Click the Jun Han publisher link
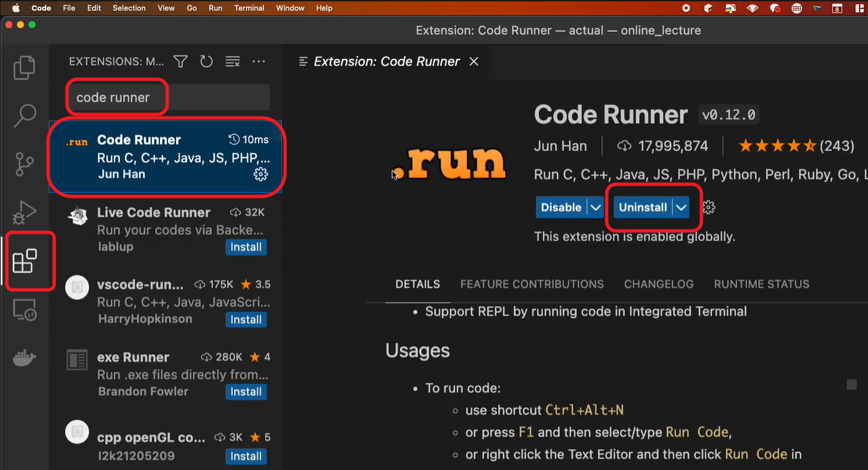868x470 pixels. point(561,146)
